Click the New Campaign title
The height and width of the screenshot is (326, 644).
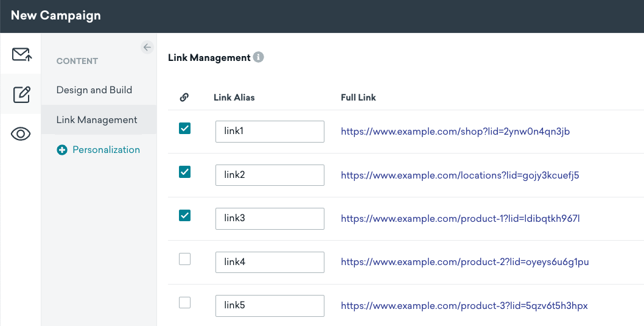(x=56, y=16)
